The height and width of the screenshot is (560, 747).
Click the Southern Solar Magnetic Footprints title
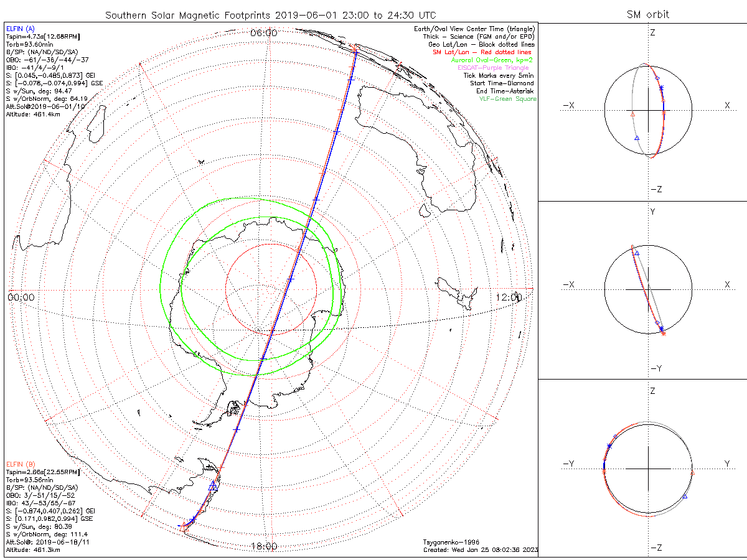270,15
